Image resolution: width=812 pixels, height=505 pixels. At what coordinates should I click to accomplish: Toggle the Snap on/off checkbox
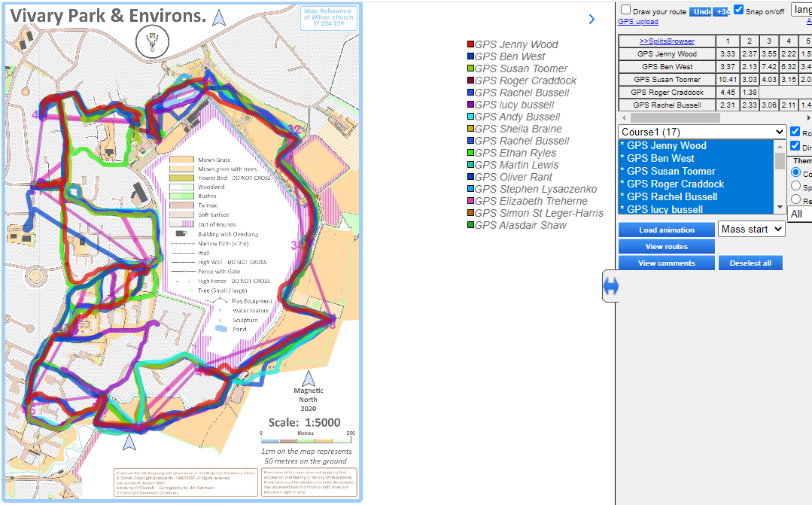point(739,11)
